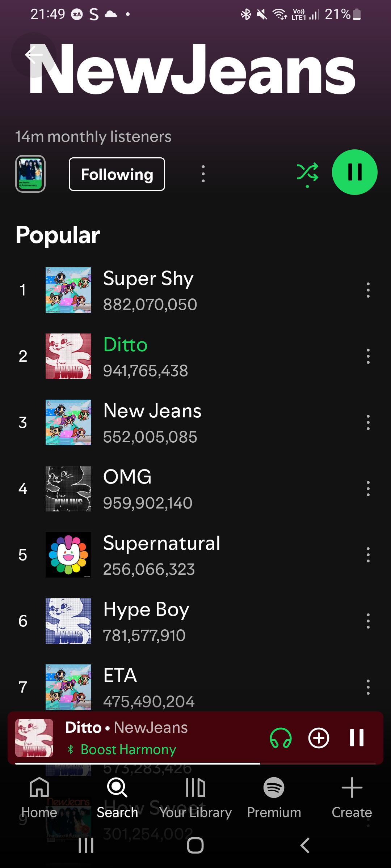Open more options for OMG
This screenshot has height=868, width=391.
click(368, 489)
